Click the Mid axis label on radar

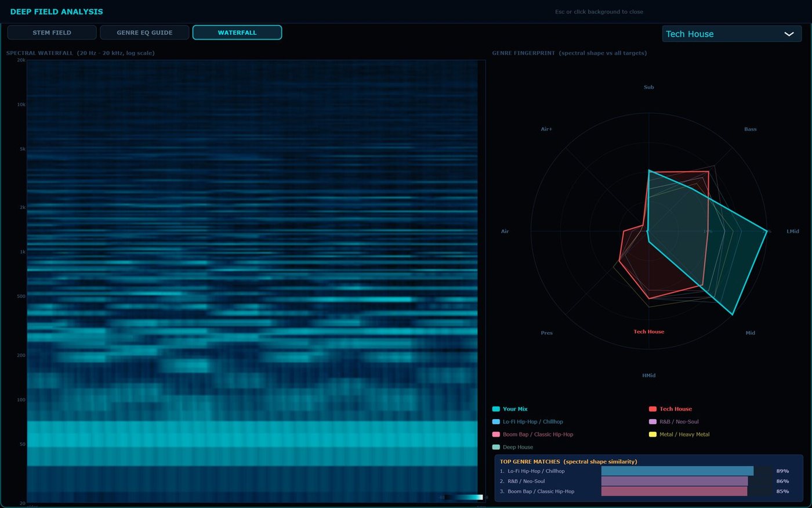click(x=751, y=333)
